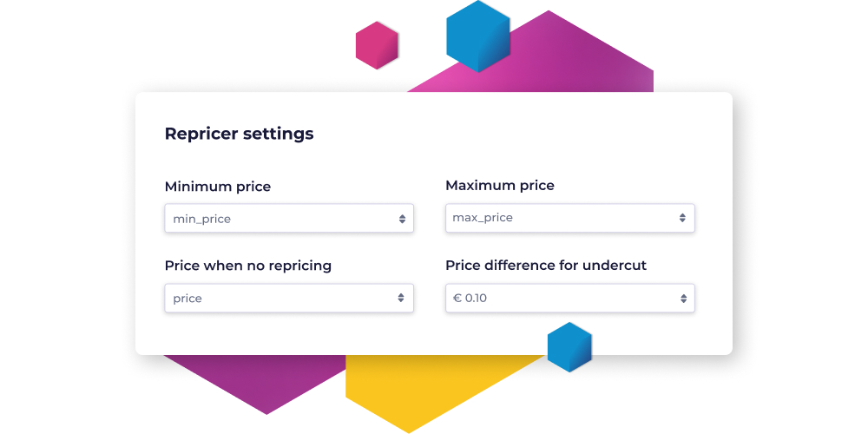
Task: Click the Price when no repricing label
Action: click(x=248, y=266)
